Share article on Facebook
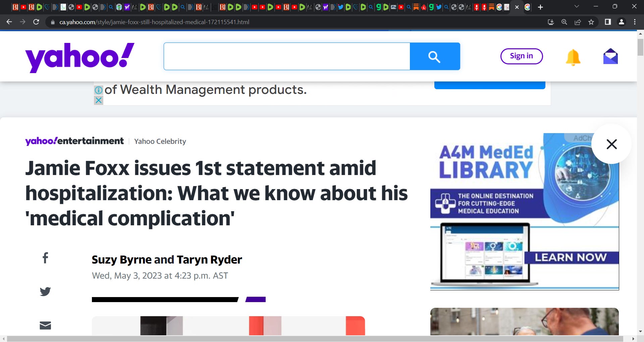 click(45, 258)
